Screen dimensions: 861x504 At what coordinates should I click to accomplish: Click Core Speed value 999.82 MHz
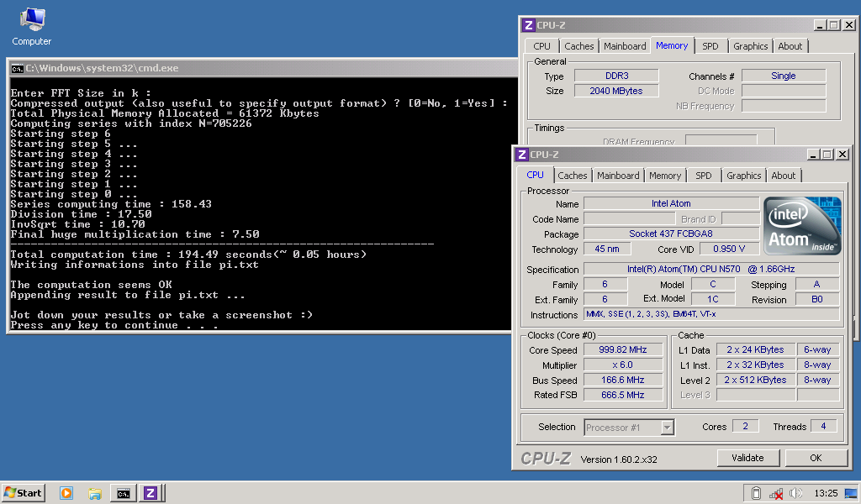(x=623, y=350)
